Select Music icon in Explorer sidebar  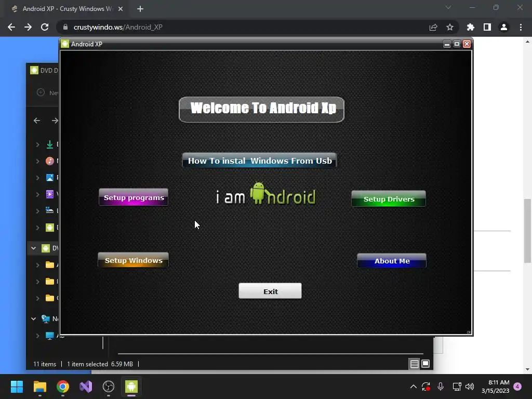49,161
